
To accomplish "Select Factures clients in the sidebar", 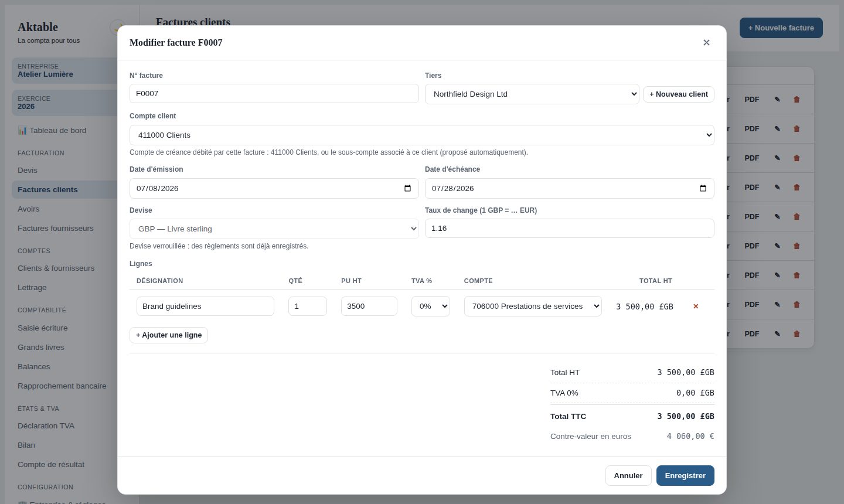I will click(x=64, y=189).
